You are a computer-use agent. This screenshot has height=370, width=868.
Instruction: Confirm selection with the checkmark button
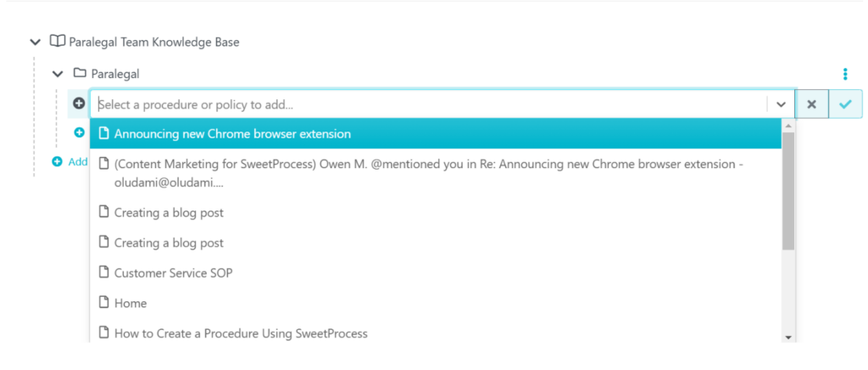pos(845,104)
